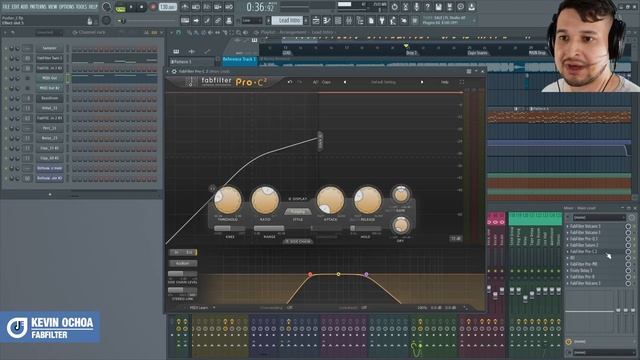Open the OPTIONS menu
640x360 pixels.
pyautogui.click(x=67, y=7)
